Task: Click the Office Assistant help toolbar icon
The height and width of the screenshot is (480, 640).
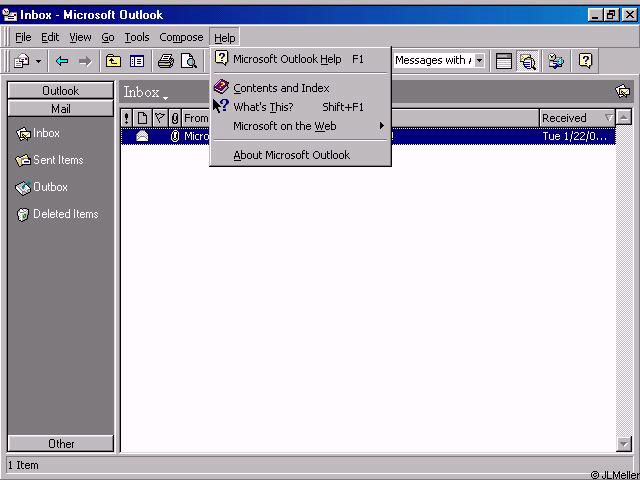Action: pos(585,61)
